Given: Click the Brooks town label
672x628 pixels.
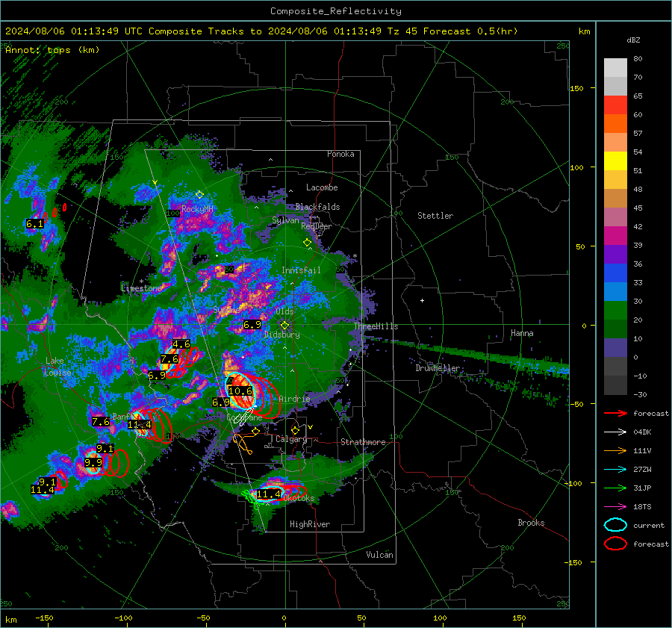Looking at the screenshot, I should click(531, 523).
